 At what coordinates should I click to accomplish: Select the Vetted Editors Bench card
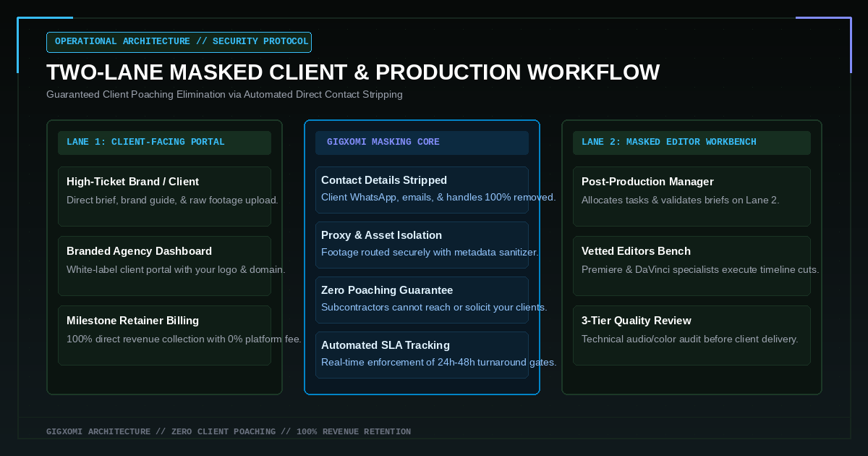[692, 266]
